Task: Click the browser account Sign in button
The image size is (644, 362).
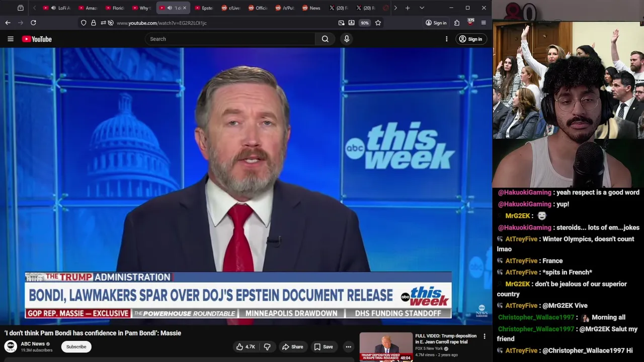Action: pyautogui.click(x=436, y=23)
